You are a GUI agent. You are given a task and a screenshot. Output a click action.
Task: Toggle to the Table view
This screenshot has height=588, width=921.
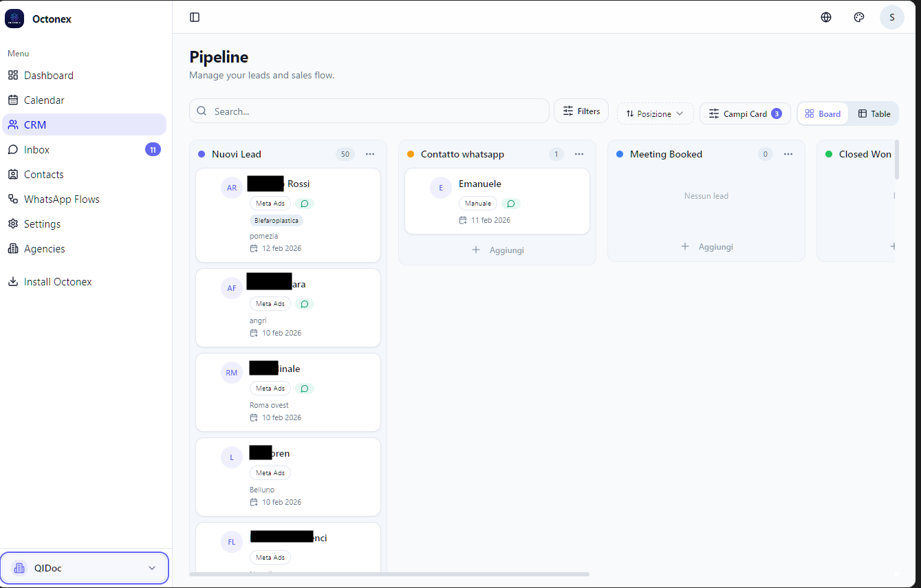click(x=874, y=113)
